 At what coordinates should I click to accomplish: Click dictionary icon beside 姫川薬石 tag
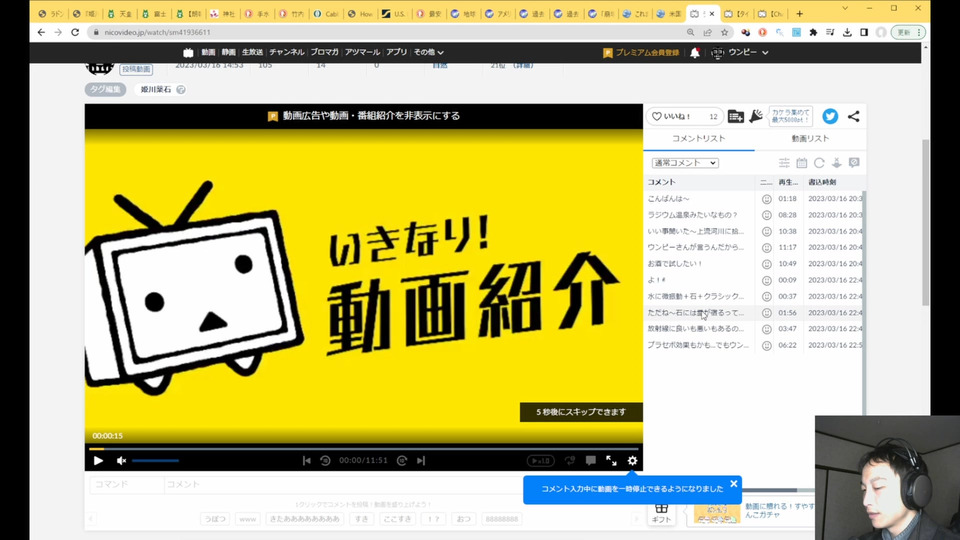pos(181,89)
